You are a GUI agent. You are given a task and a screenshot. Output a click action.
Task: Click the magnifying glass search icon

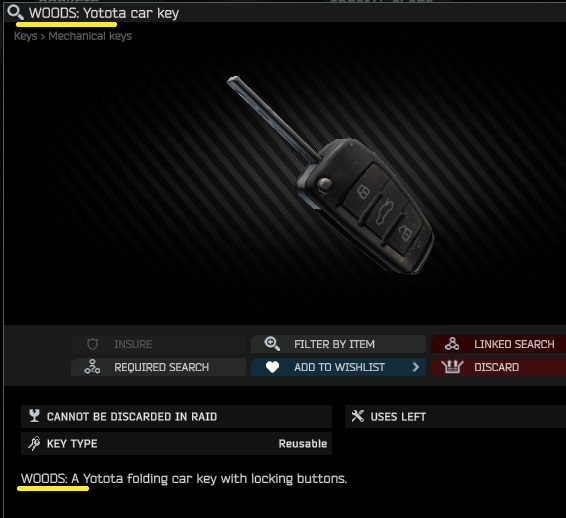pyautogui.click(x=15, y=13)
